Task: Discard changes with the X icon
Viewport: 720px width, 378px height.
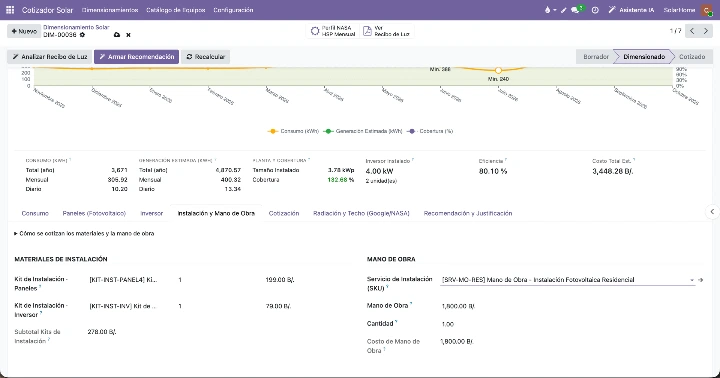Action: tap(128, 35)
